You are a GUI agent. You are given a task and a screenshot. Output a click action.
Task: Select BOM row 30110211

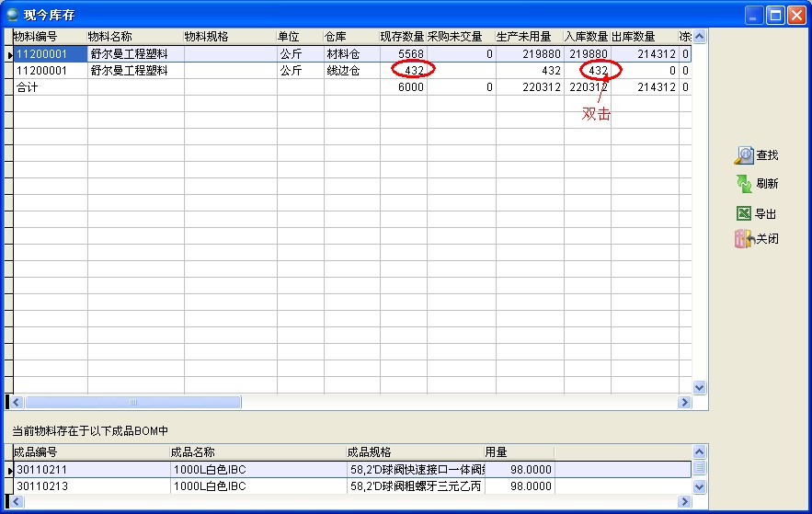[x=352, y=470]
